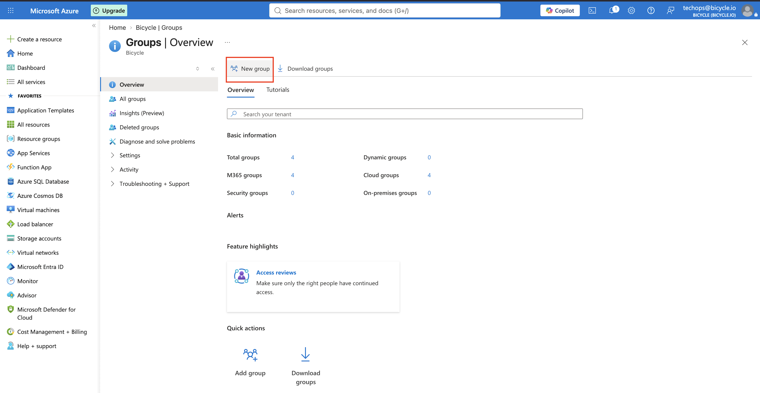Open the Azure portal waffle menu

pos(11,11)
